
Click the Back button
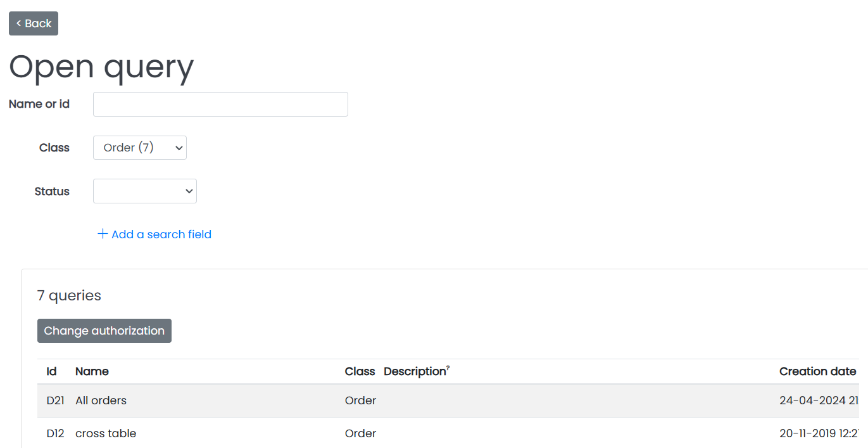[34, 23]
